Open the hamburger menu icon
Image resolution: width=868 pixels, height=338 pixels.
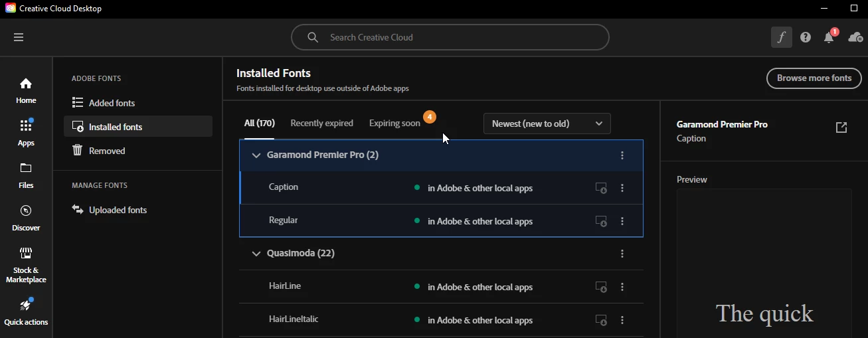pos(19,37)
